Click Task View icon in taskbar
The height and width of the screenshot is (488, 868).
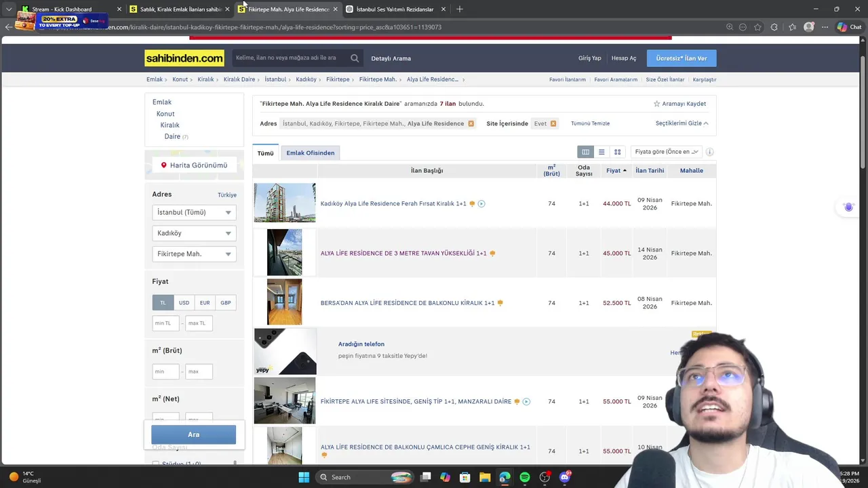425,477
